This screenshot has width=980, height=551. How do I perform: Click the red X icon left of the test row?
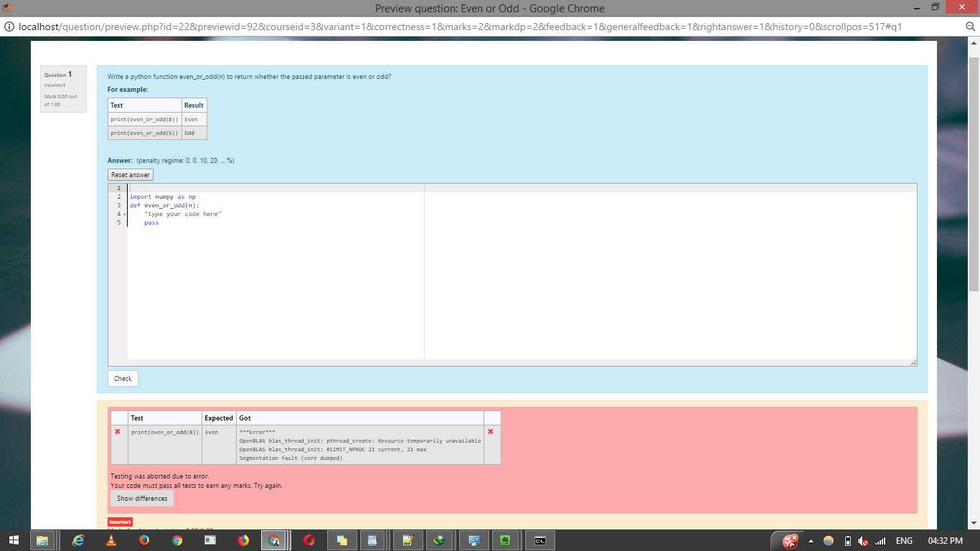click(x=118, y=432)
